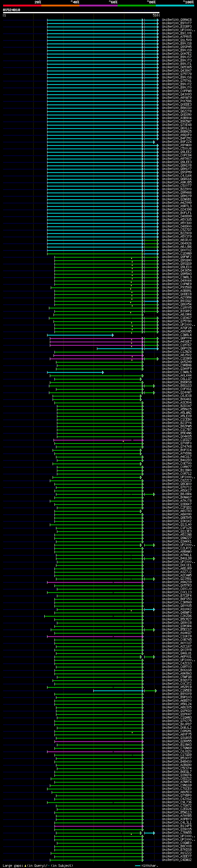197x868 pixels.
Task: Select hit label UniRef100_Q7XE48
Action: coord(177,125)
